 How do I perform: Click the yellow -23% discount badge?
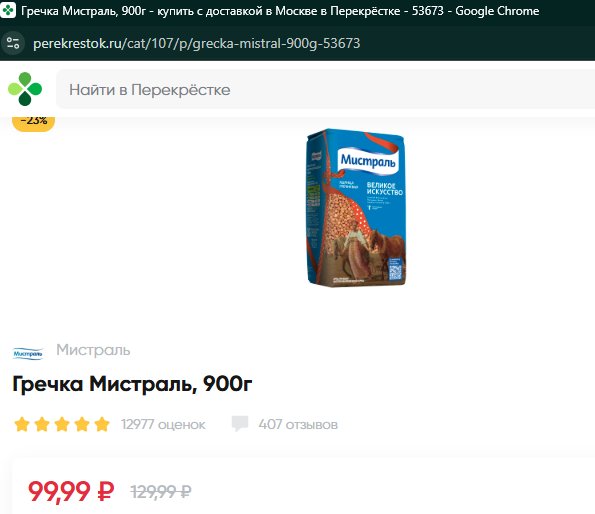pos(34,122)
